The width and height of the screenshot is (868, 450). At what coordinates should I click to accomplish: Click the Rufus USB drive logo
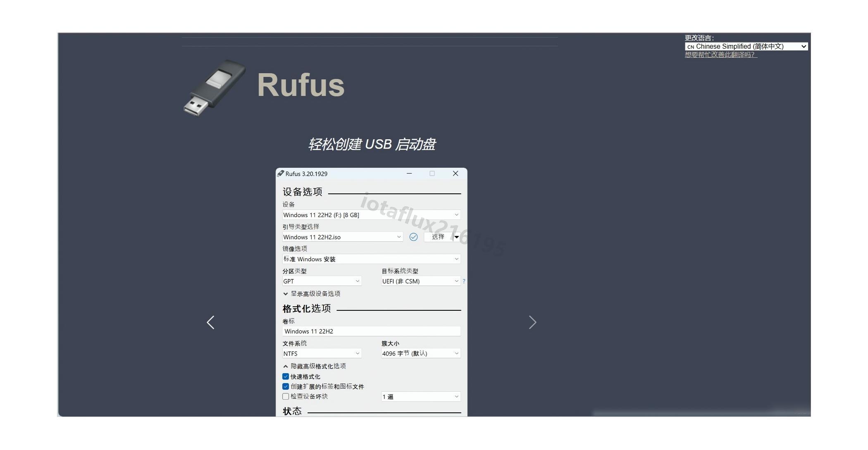coord(215,88)
